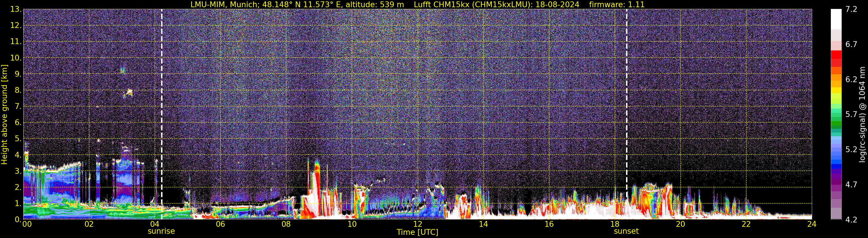Click the height axis tick label '13.'

[16, 10]
